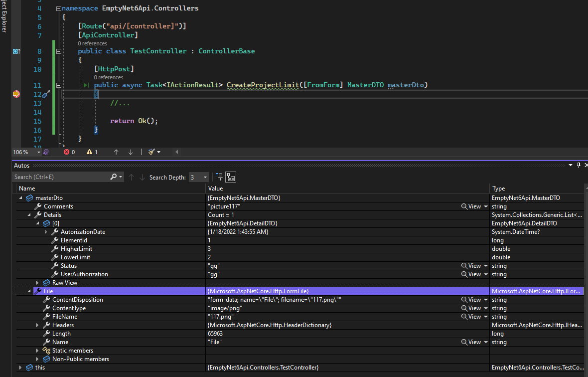Collapse the File node
Viewport: 588px width, 377px height.
29,291
